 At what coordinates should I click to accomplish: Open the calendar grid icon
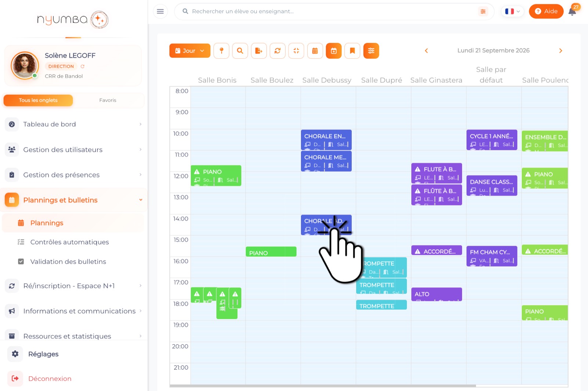point(315,51)
